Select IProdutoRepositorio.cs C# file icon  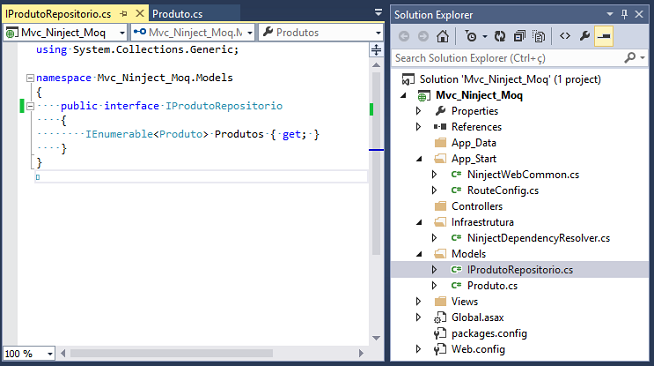click(x=456, y=270)
